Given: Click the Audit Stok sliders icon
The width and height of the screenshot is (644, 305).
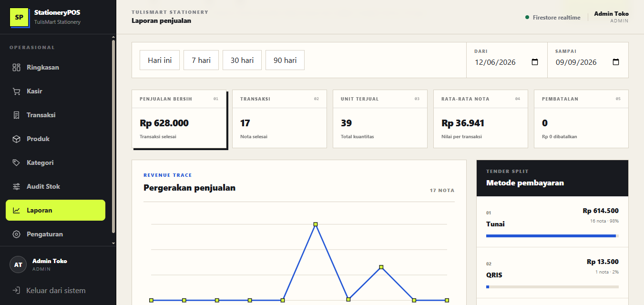Looking at the screenshot, I should (x=16, y=186).
